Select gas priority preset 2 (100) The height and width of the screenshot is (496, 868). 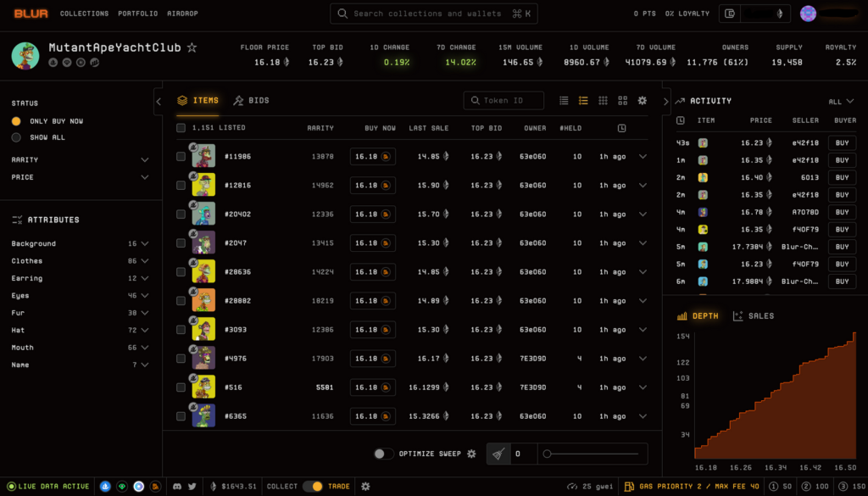tap(815, 486)
